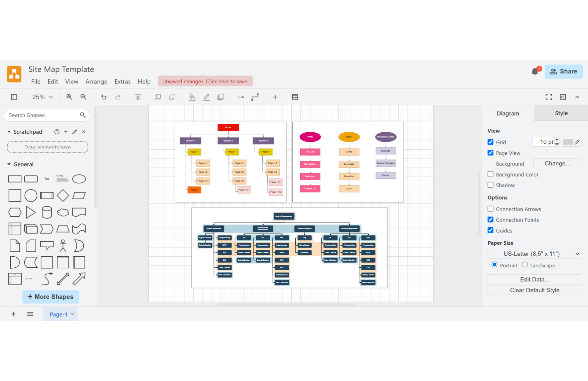Click the Share button
Image resolution: width=588 pixels, height=381 pixels.
coord(564,72)
